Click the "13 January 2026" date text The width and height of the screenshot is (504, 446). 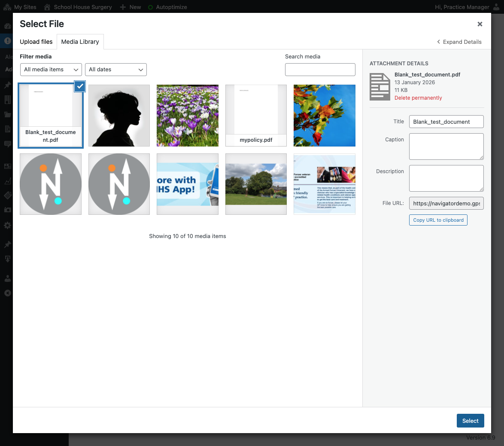coord(415,82)
